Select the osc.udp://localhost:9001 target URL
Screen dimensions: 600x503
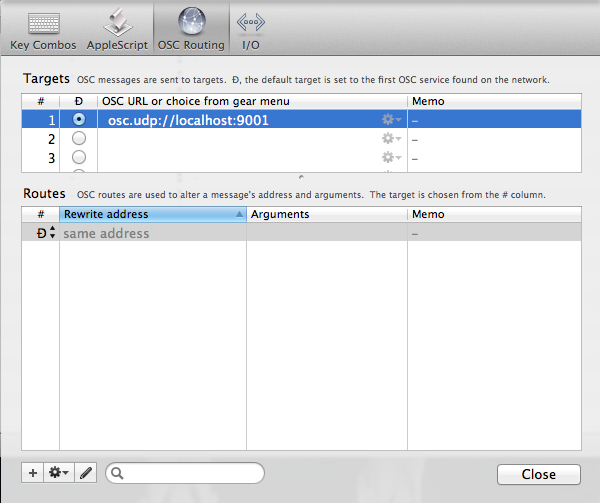click(188, 120)
